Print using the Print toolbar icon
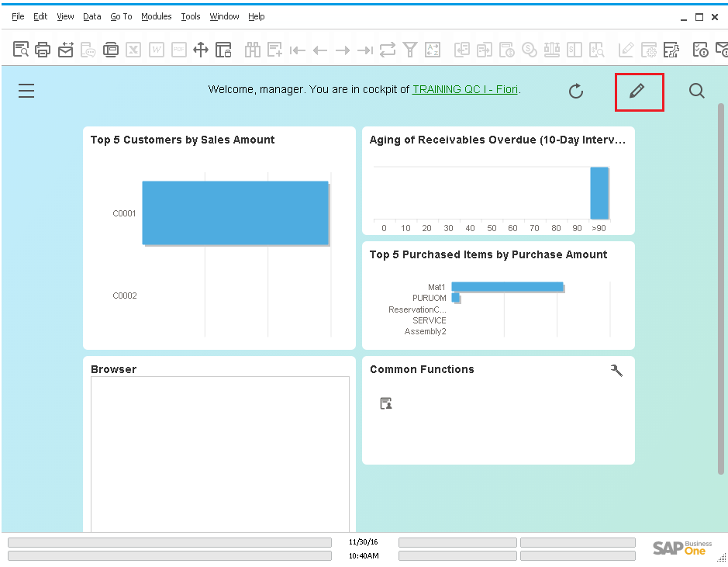 click(43, 50)
